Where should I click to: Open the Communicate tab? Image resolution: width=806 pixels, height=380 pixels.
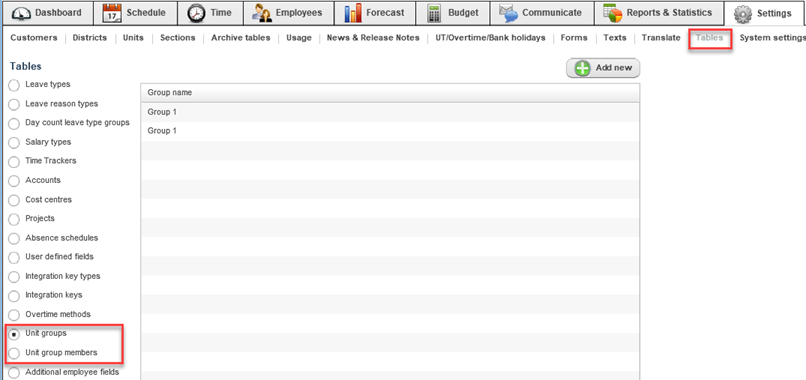(x=542, y=13)
